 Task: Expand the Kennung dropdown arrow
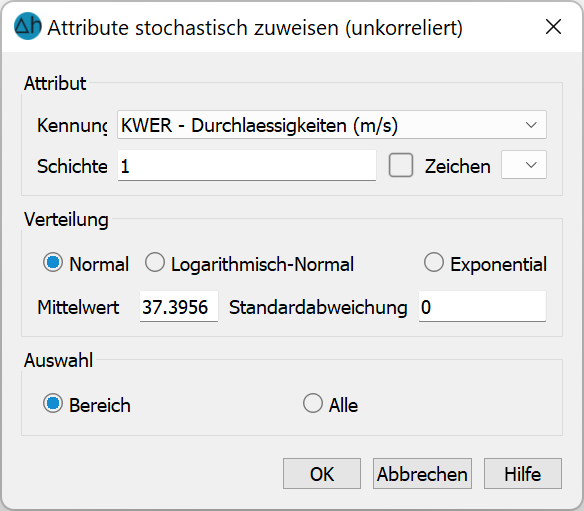531,125
